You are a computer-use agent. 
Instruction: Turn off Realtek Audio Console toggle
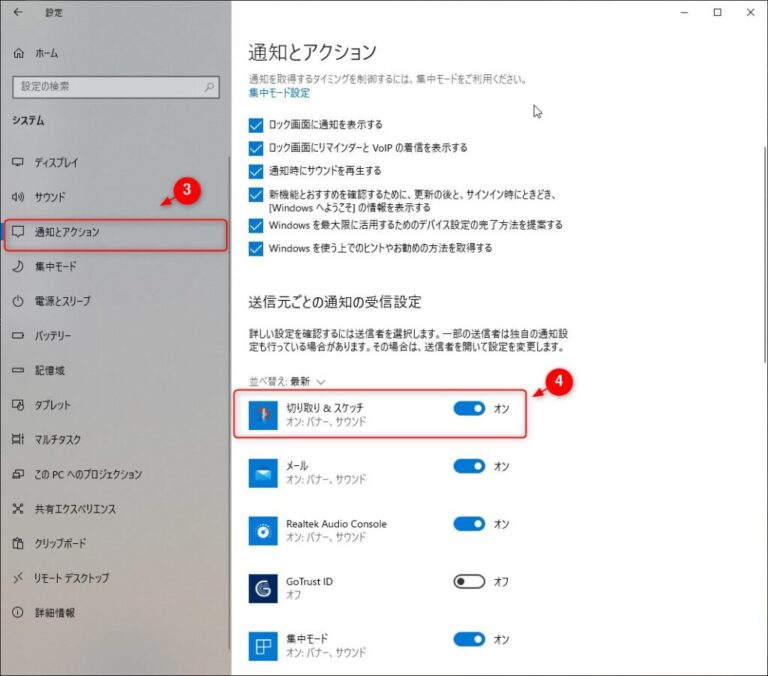click(469, 524)
